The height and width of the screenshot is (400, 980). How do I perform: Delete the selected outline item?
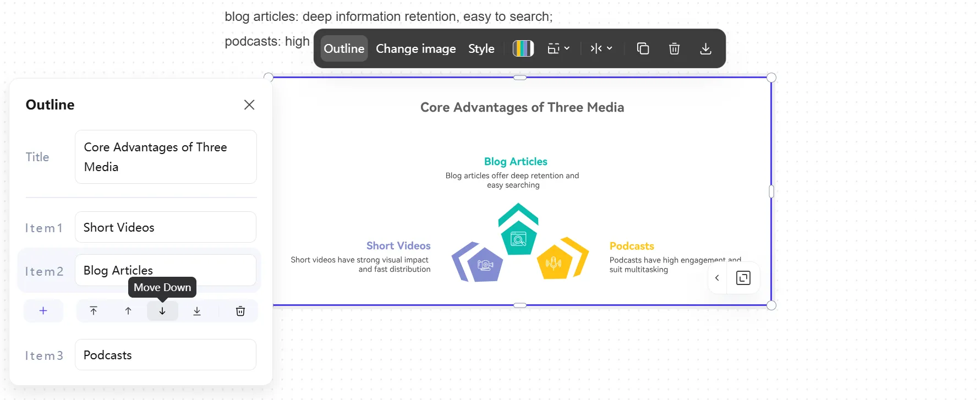[x=240, y=311]
